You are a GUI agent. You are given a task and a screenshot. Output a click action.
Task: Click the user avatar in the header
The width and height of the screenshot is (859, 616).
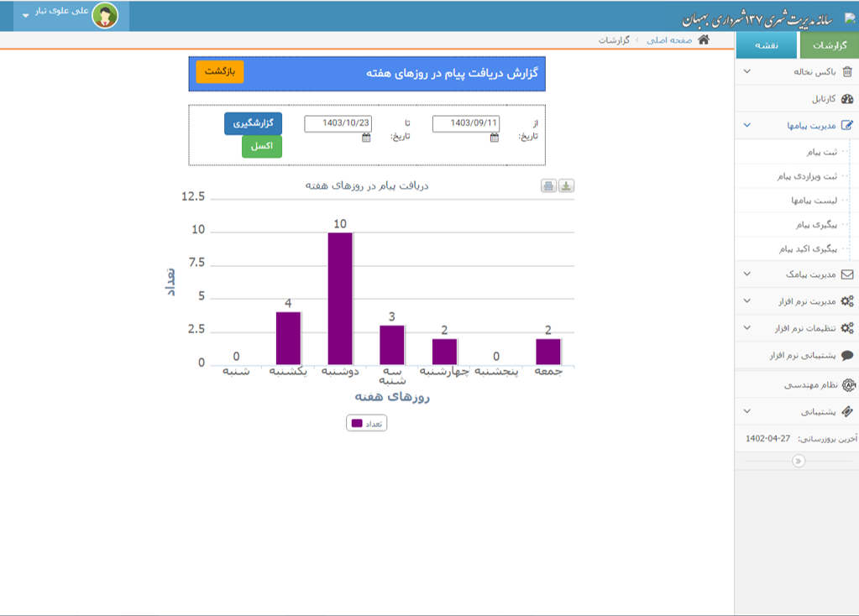click(x=105, y=15)
